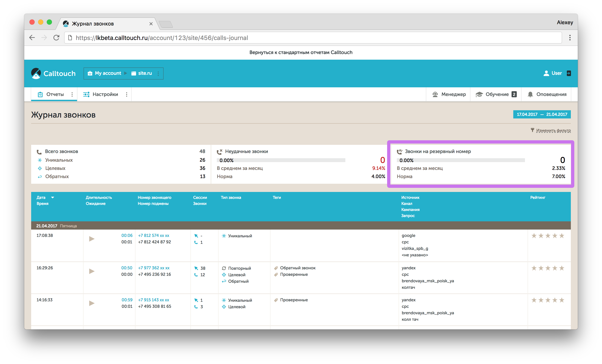Image resolution: width=602 pixels, height=364 pixels.
Task: Play the 16:29:26 call recording
Action: [92, 271]
